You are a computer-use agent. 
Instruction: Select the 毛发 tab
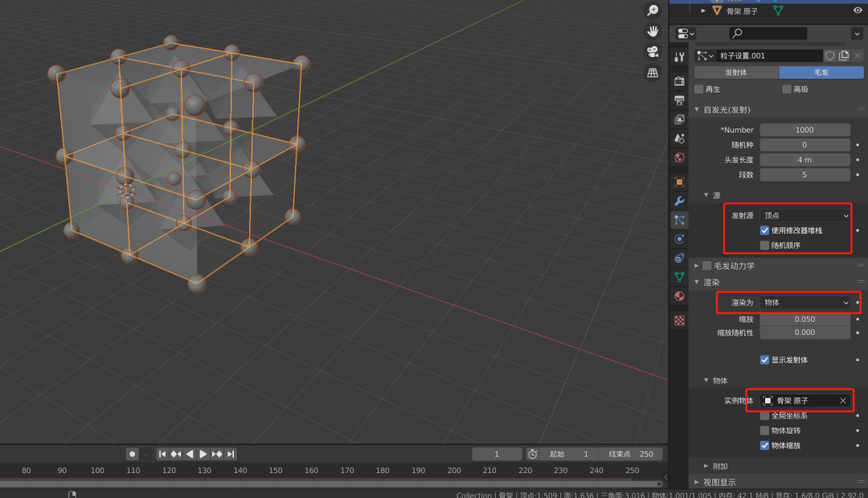tap(821, 72)
